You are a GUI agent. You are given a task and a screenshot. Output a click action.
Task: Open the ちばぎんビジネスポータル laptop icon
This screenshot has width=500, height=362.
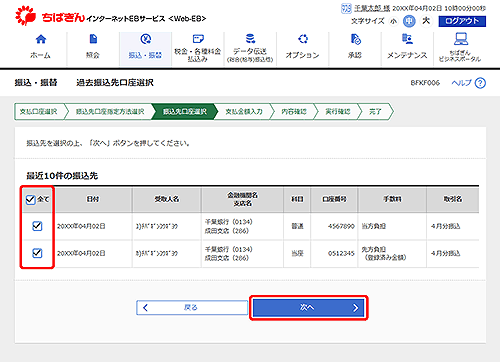(460, 39)
